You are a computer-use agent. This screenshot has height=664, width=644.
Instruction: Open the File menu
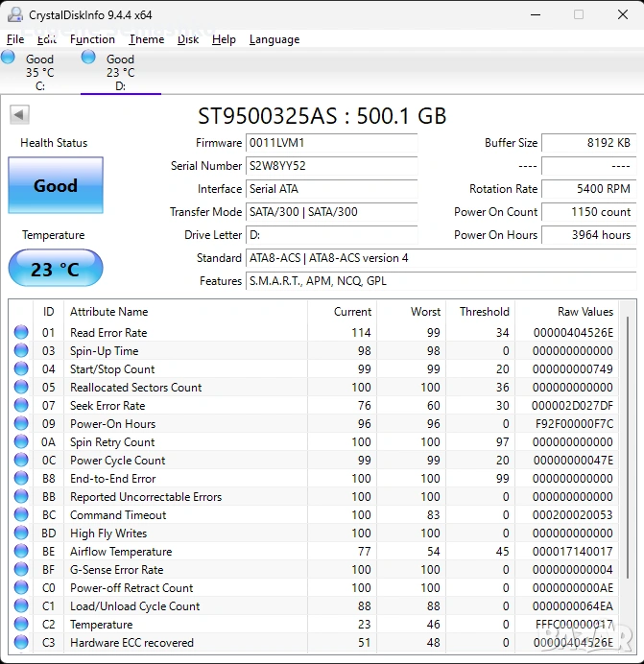(x=15, y=39)
